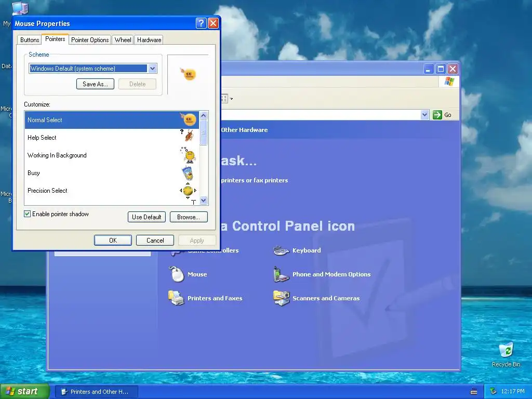Open the Printers and Faxes icon
The width and height of the screenshot is (532, 399).
point(177,298)
